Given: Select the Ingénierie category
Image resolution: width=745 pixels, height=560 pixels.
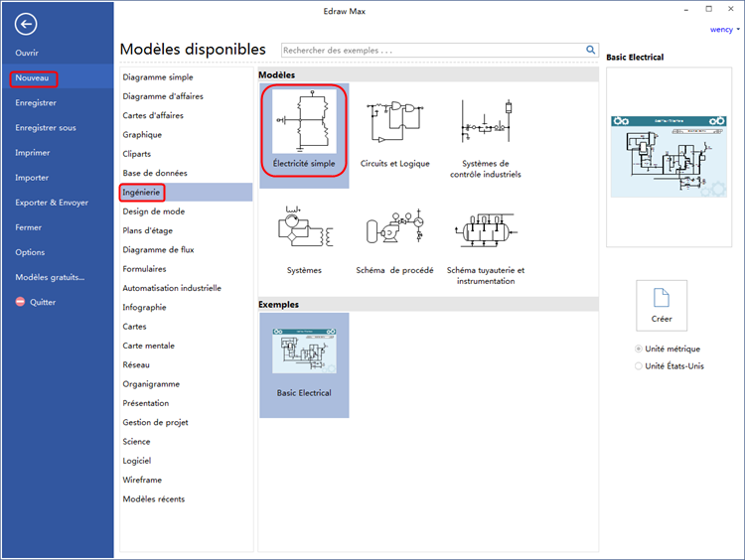Looking at the screenshot, I should point(141,192).
